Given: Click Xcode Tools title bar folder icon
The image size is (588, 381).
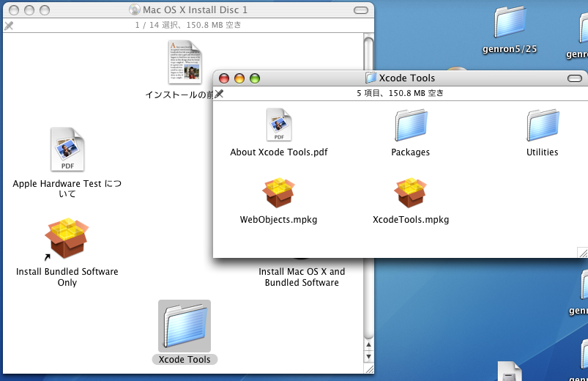Looking at the screenshot, I should tap(371, 78).
